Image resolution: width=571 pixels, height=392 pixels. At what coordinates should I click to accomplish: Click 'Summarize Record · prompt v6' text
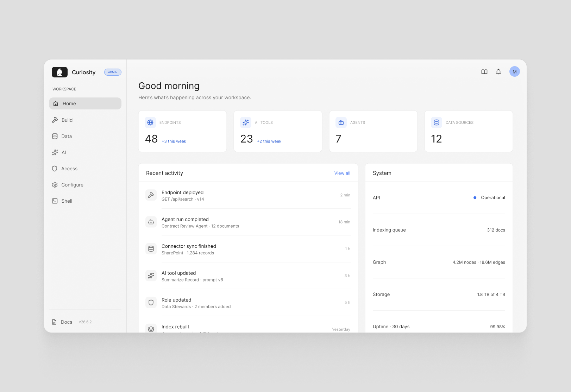click(x=192, y=280)
